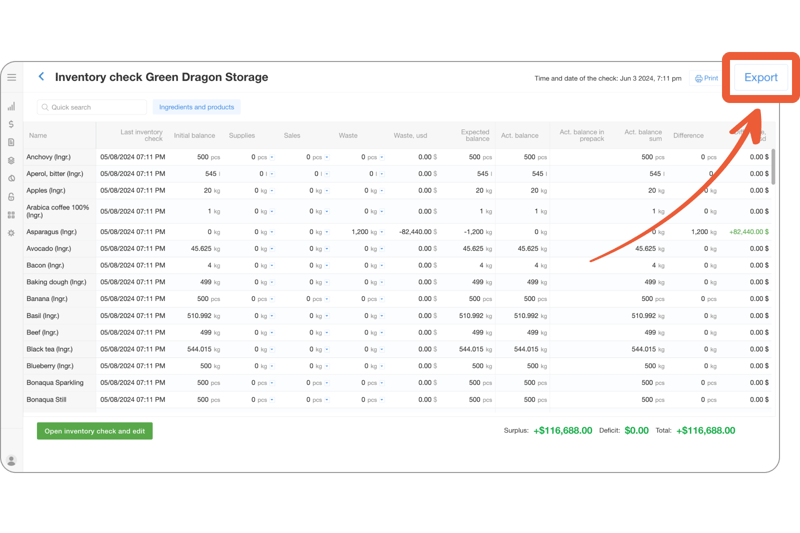
Task: Focus the Quick search field
Action: point(92,107)
